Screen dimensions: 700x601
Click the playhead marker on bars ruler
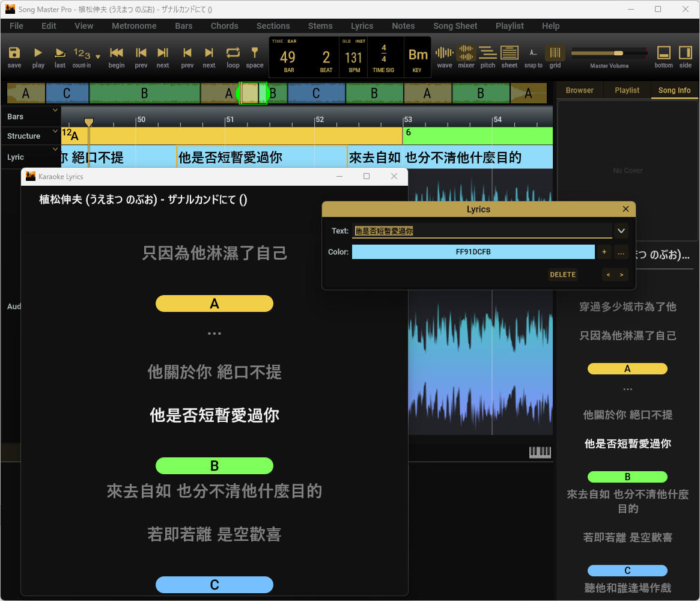[x=89, y=122]
